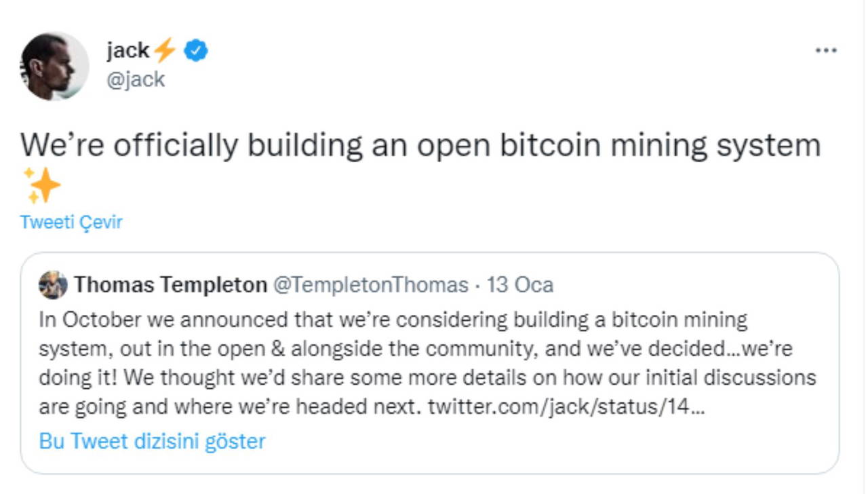
Task: Open the quoted tweet body text
Action: click(427, 363)
